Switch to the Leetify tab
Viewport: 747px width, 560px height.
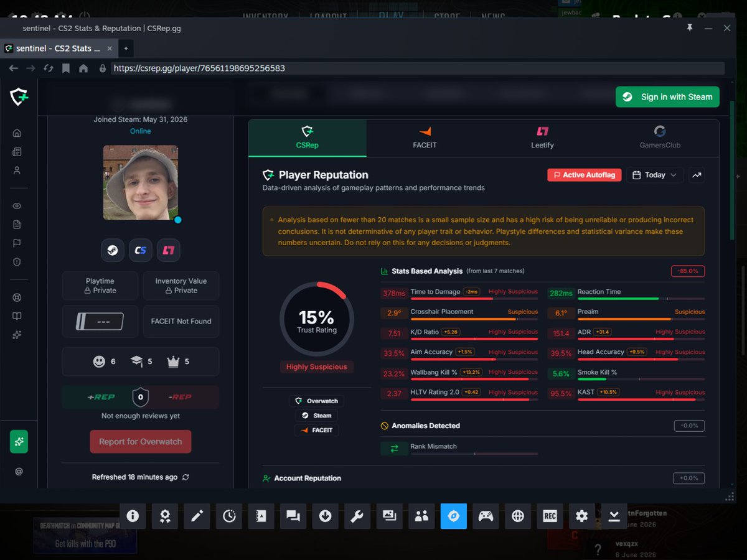542,138
